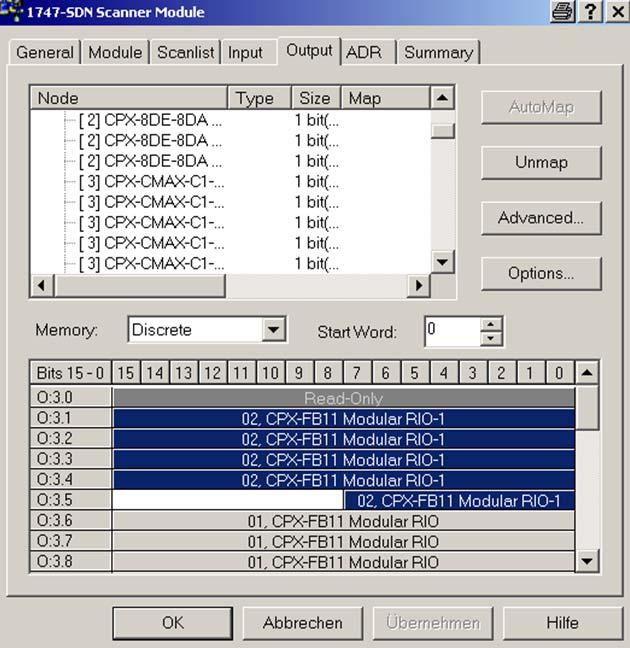
Task: Click the Size column header
Action: [x=316, y=98]
